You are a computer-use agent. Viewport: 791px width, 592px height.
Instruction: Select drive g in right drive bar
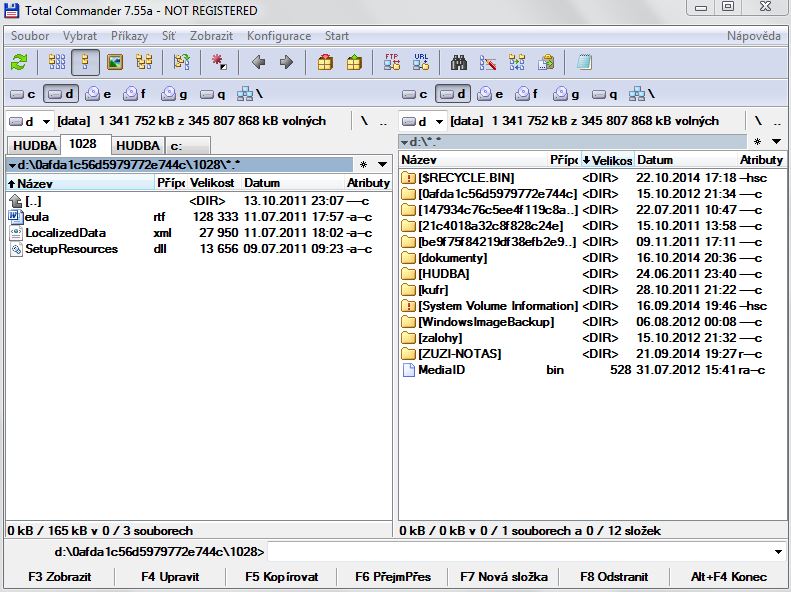(566, 94)
